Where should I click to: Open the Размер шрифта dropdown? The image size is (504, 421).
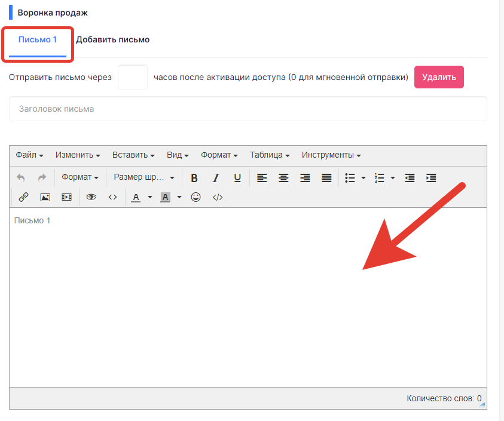click(144, 177)
